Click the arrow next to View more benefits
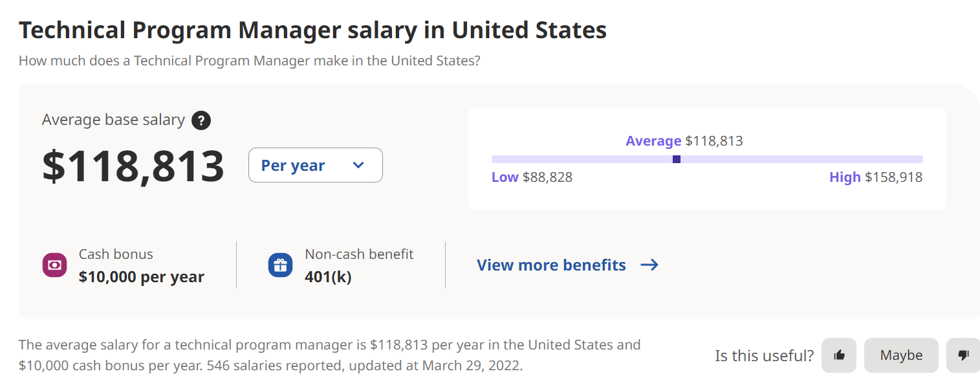The width and height of the screenshot is (980, 389). tap(649, 265)
